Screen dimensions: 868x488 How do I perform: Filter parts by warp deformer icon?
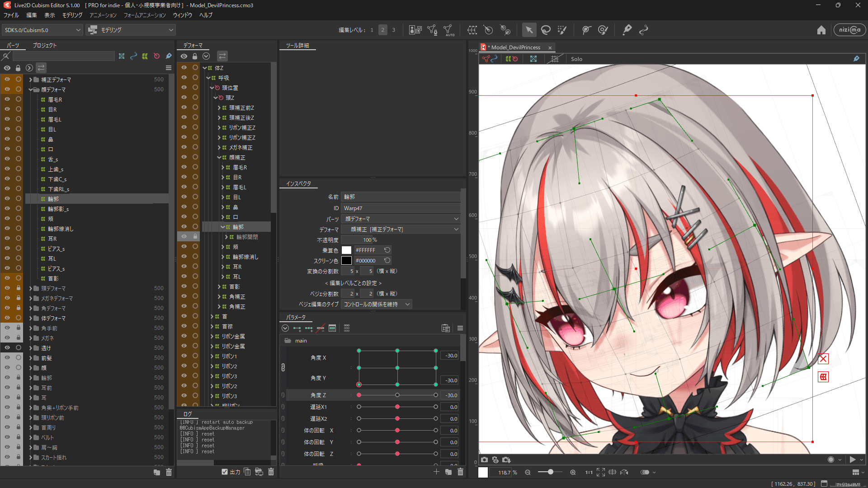pos(145,56)
